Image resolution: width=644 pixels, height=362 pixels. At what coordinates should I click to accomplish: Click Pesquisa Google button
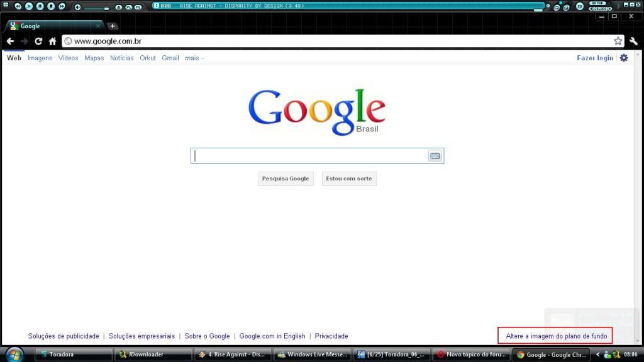286,178
